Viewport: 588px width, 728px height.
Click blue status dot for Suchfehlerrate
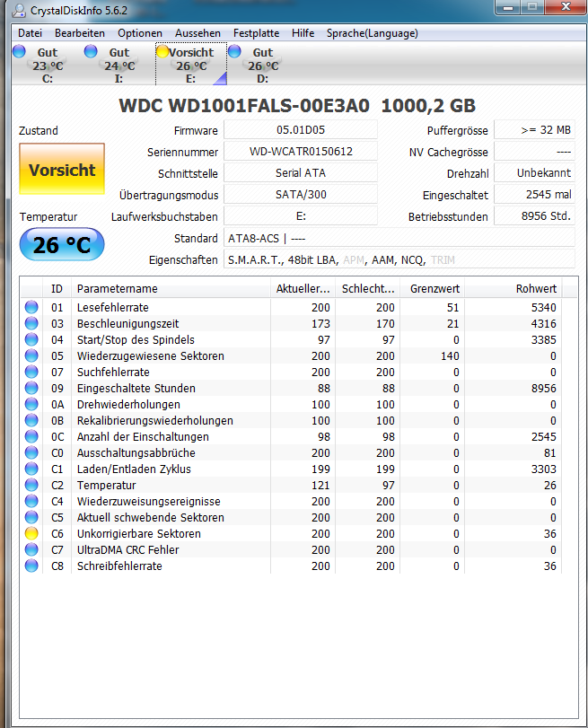[x=31, y=372]
